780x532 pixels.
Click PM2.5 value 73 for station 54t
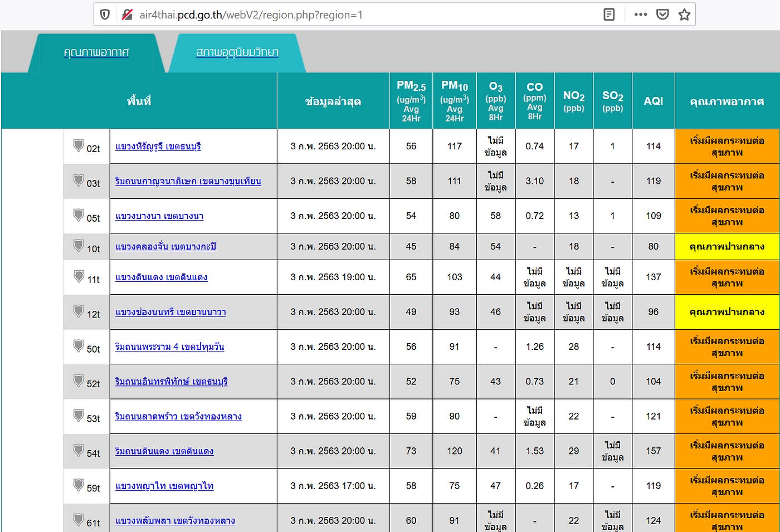(x=411, y=451)
